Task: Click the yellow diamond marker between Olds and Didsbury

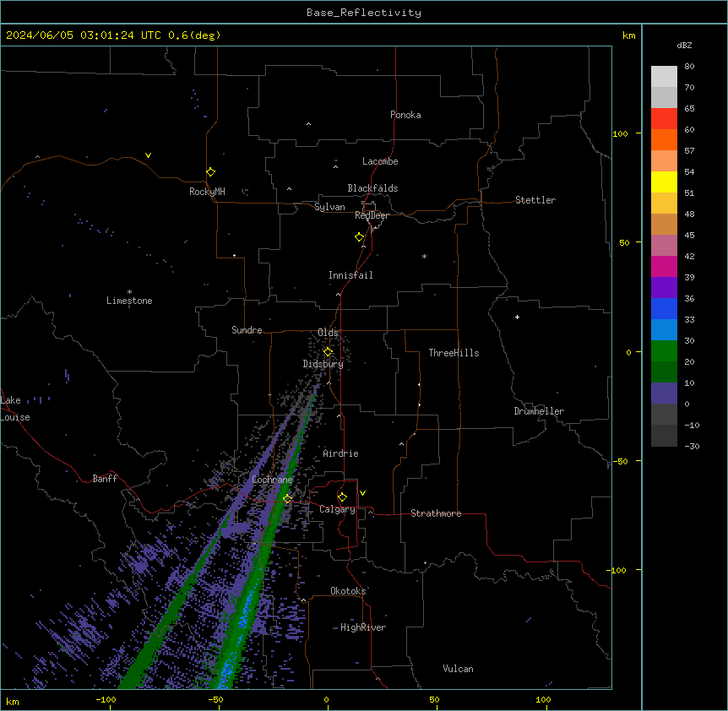Action: (328, 352)
